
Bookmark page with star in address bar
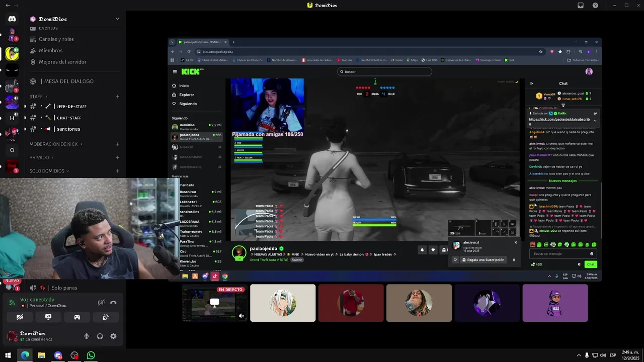541,52
